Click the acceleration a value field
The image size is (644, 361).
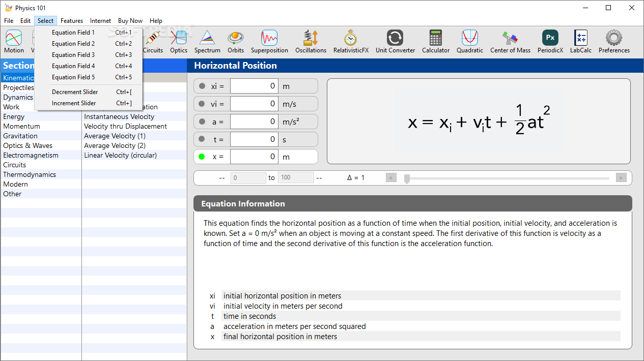(254, 122)
